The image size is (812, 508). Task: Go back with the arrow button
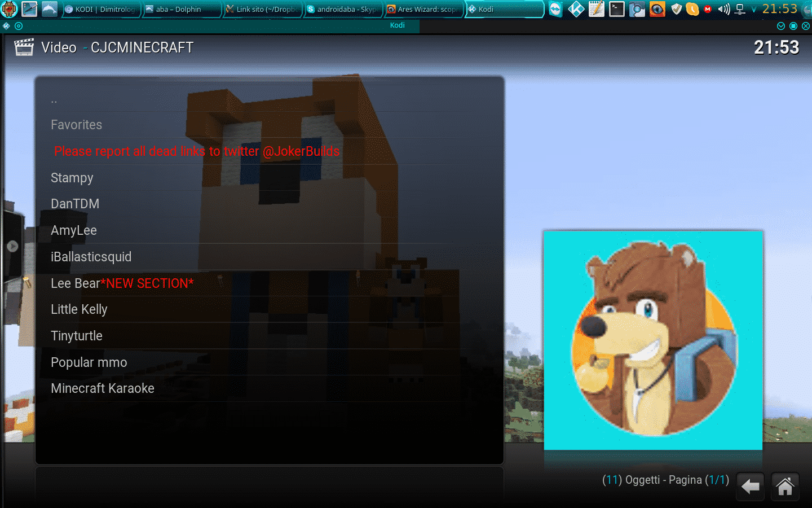point(751,487)
